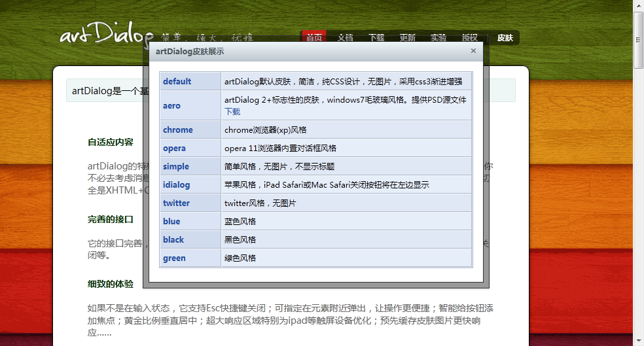Click the '简单风格，无图片，不显示标题' description cell
The height and width of the screenshot is (346, 644).
tap(347, 166)
